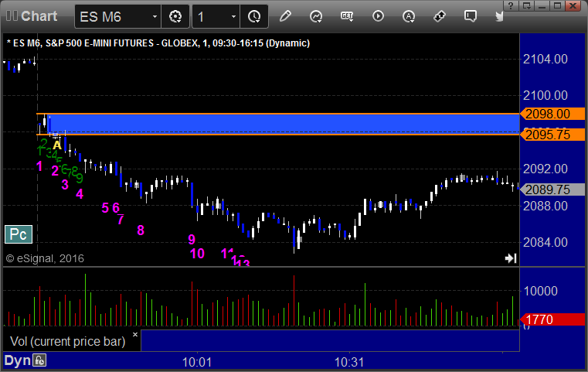This screenshot has width=588, height=372.
Task: Open the alerts circled-A icon
Action: (x=409, y=16)
